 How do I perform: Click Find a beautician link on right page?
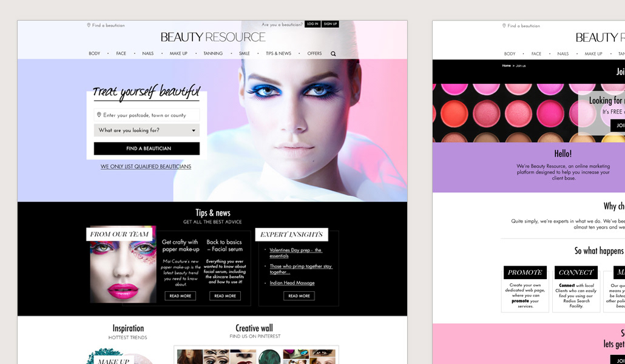pos(523,25)
